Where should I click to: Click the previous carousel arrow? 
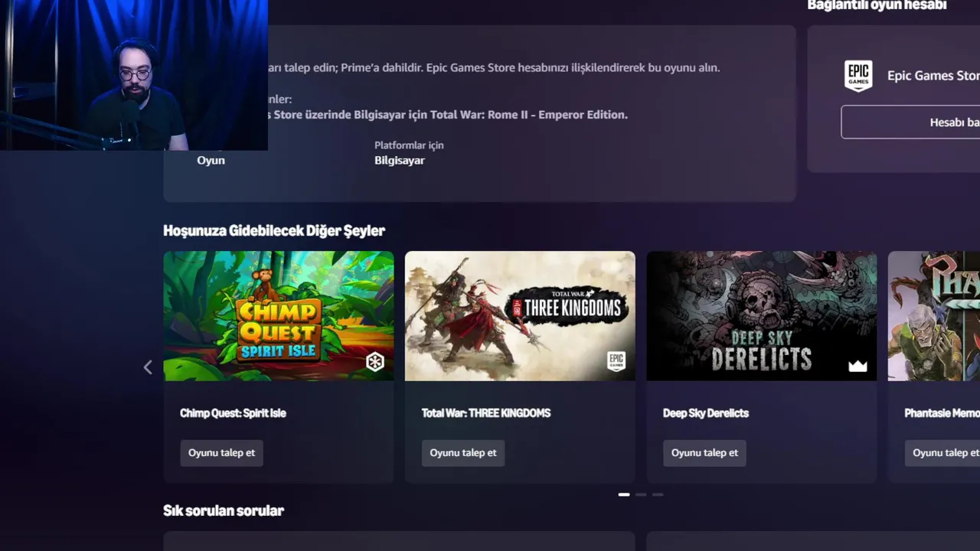coord(148,367)
